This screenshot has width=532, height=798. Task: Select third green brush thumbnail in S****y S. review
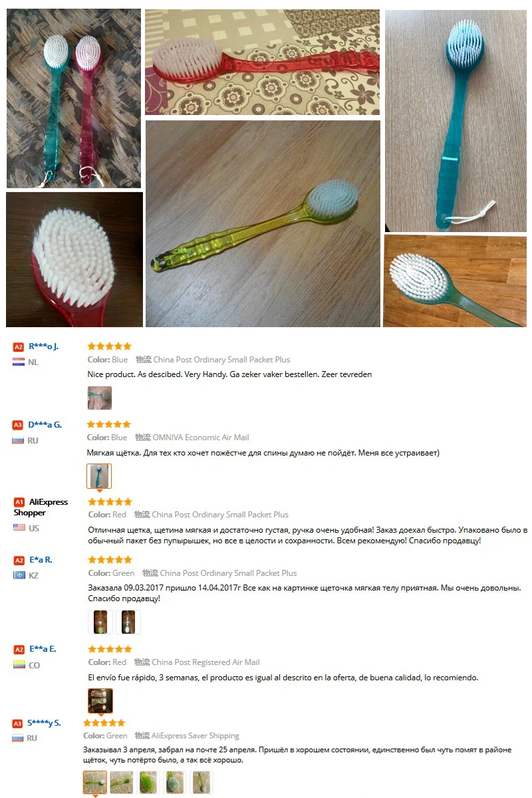(x=149, y=782)
